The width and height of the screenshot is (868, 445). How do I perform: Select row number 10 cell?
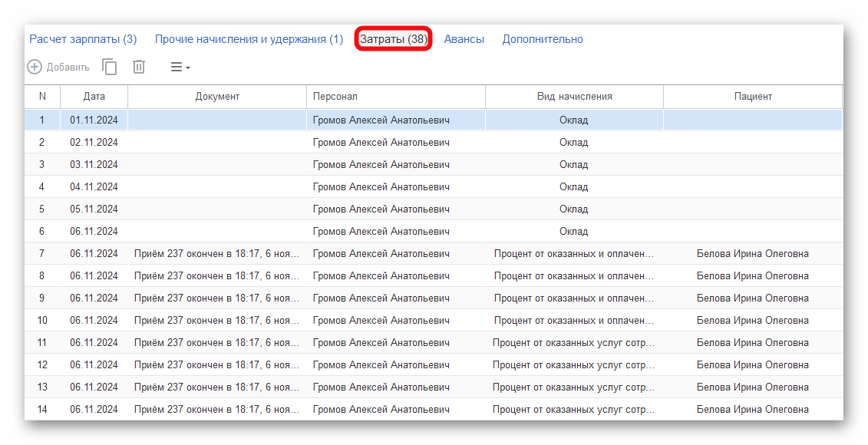(x=42, y=320)
